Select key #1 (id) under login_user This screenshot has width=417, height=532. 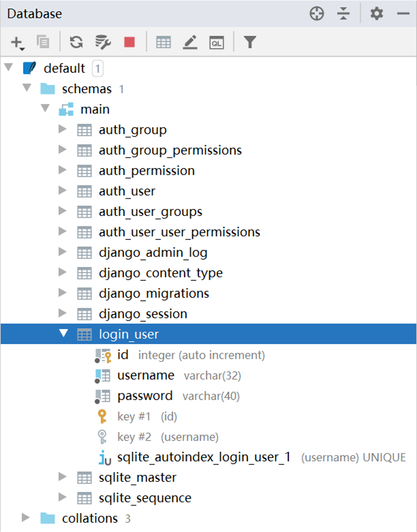coord(141,416)
